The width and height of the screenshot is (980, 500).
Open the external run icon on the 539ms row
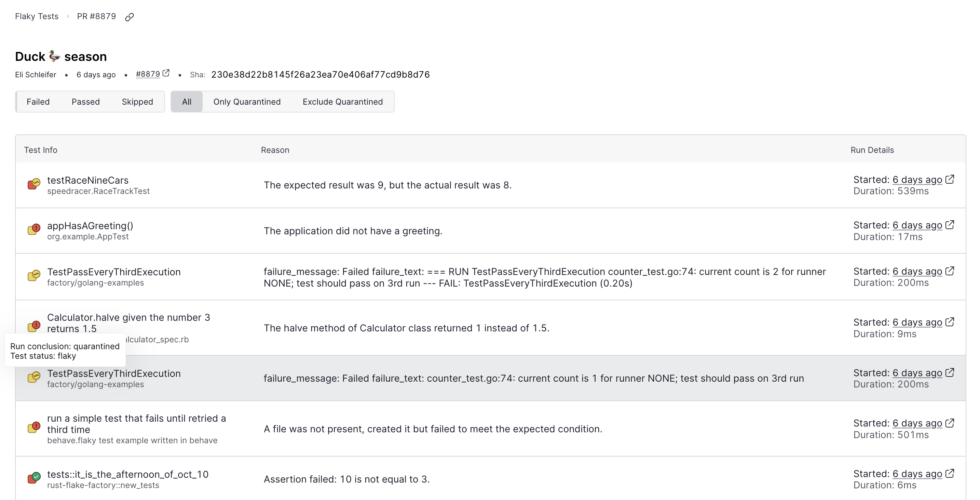tap(950, 179)
